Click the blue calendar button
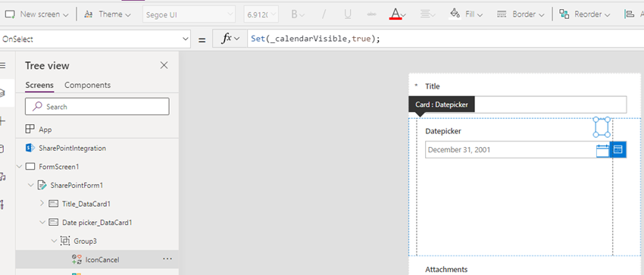Viewport: 644px width, 275px height. [x=618, y=150]
